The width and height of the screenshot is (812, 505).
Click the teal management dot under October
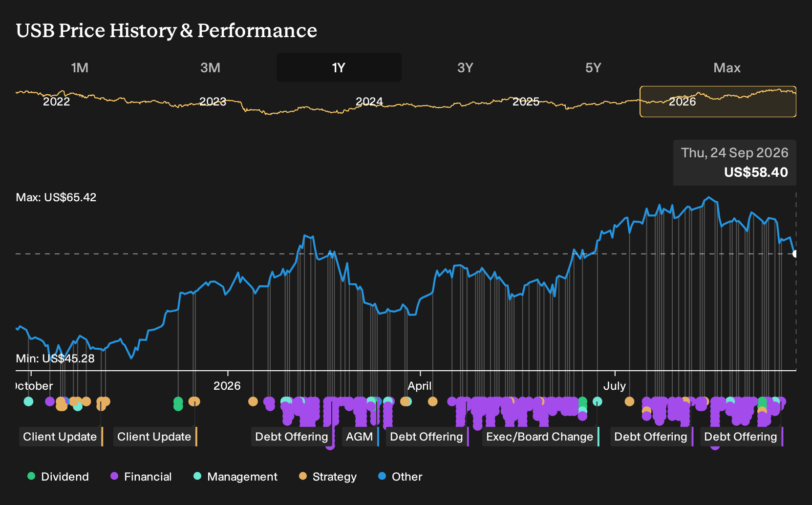(29, 401)
